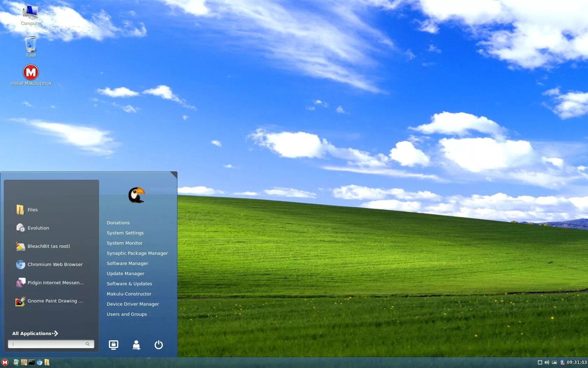Click the toucan avatar in the menu
Image resolution: width=588 pixels, height=368 pixels.
136,195
